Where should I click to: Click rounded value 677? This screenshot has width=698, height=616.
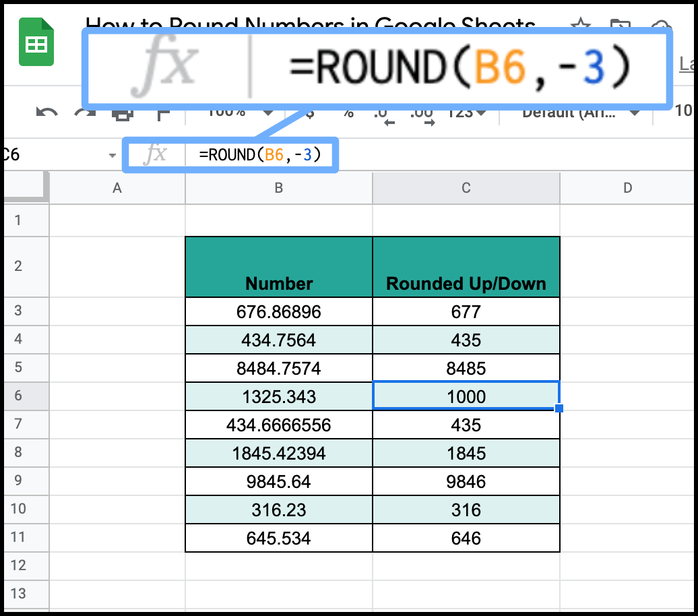coord(466,311)
